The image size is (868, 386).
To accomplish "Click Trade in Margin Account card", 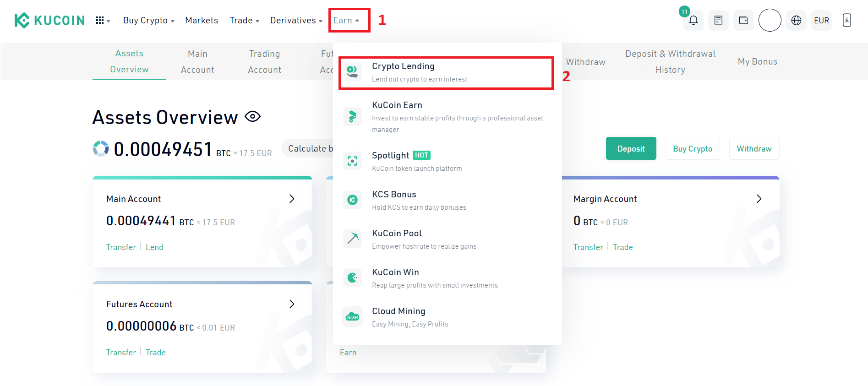I will (622, 247).
